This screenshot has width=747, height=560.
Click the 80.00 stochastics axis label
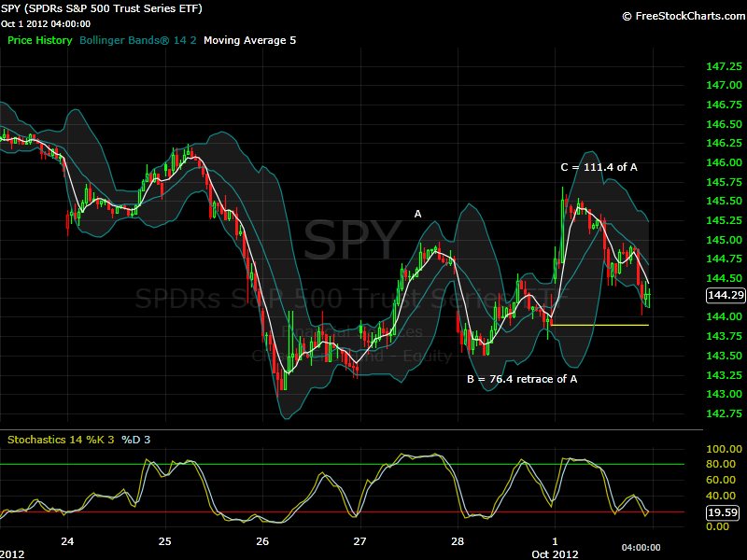tap(721, 464)
